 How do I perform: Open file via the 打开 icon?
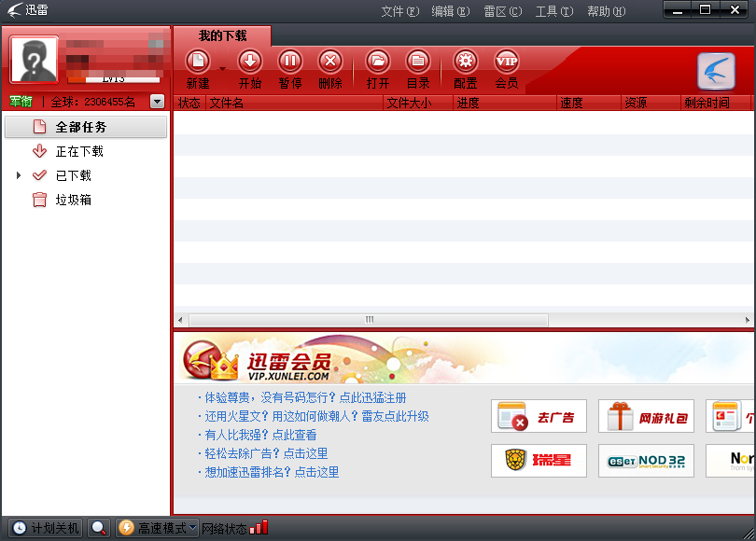click(377, 62)
